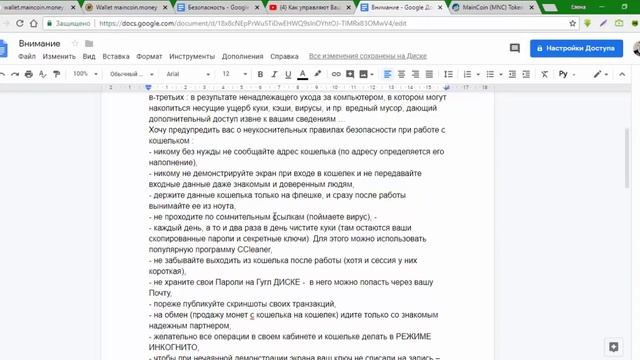Click the redo arrow icon
The height and width of the screenshot is (360, 640).
pos(15,74)
